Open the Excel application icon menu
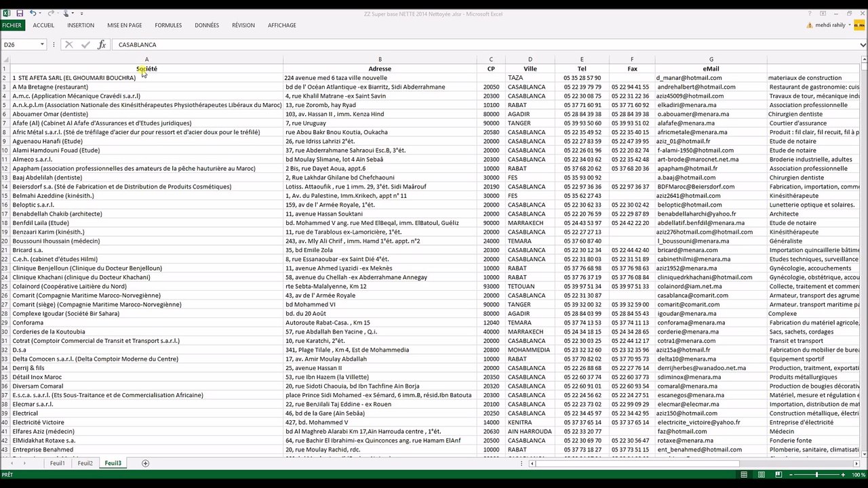The image size is (868, 488). pos(6,14)
